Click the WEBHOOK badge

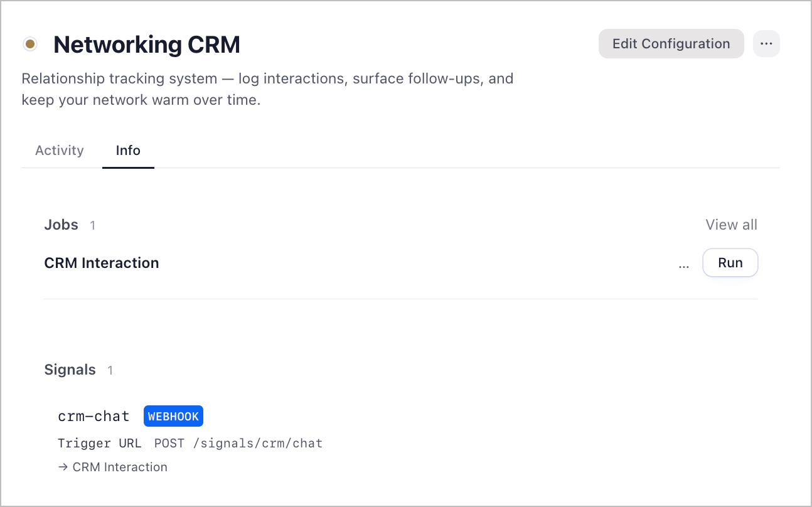click(173, 417)
